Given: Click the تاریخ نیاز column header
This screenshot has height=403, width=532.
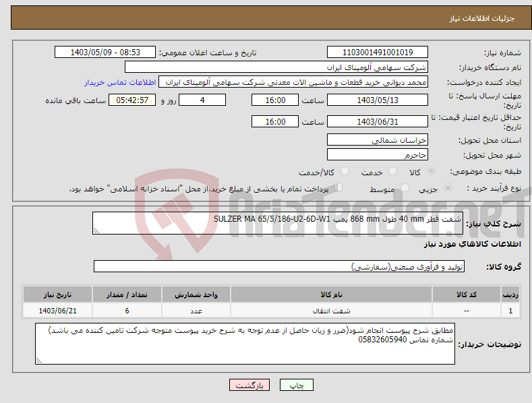Looking at the screenshot, I should 58,294.
